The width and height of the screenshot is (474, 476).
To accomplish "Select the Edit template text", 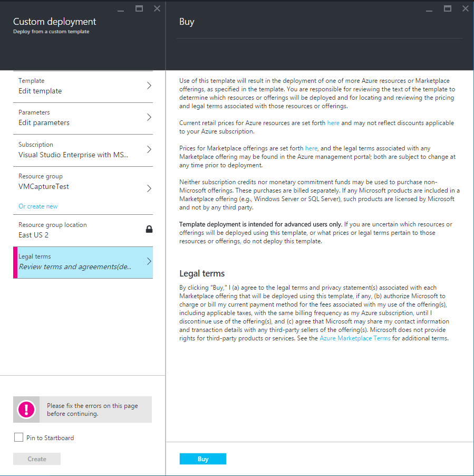I will [x=40, y=91].
